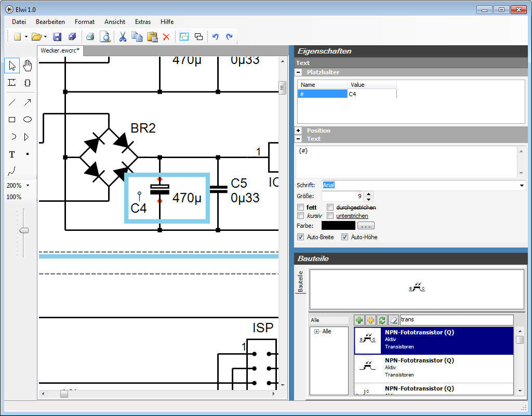Expand Alle tree node

[316, 331]
